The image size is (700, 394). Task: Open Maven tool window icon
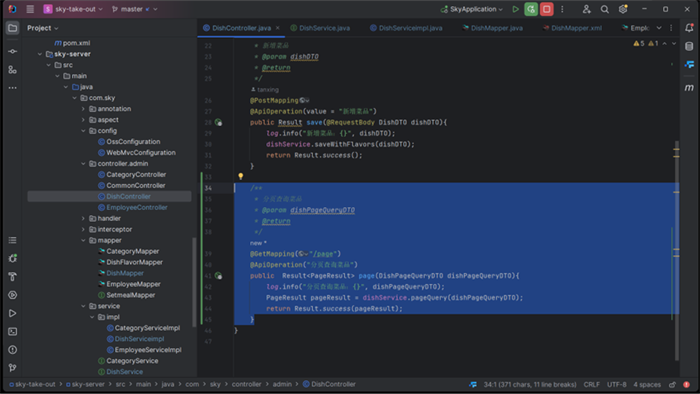[x=689, y=87]
